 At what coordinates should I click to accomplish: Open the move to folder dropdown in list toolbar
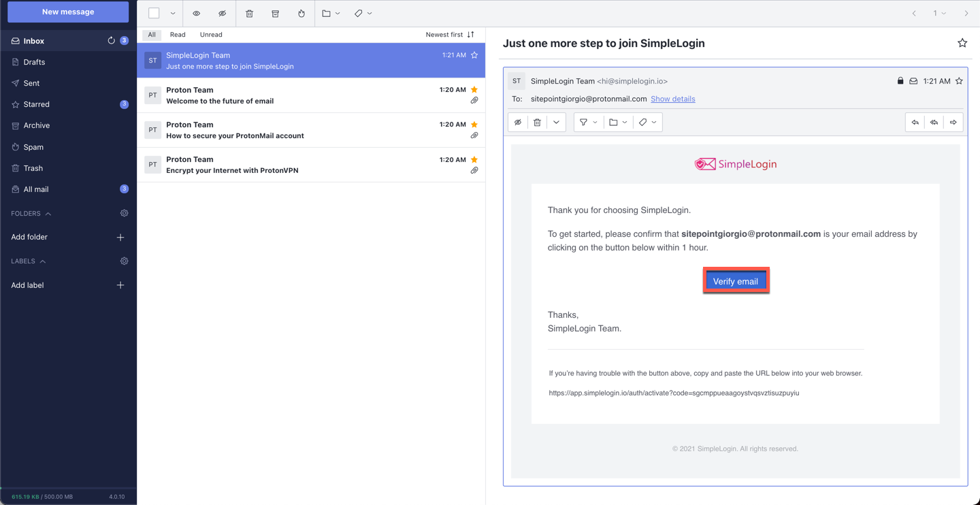coord(331,14)
